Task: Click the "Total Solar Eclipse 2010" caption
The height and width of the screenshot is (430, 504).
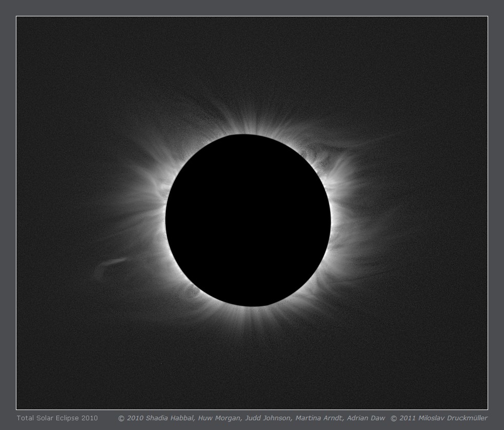Action: pyautogui.click(x=57, y=418)
